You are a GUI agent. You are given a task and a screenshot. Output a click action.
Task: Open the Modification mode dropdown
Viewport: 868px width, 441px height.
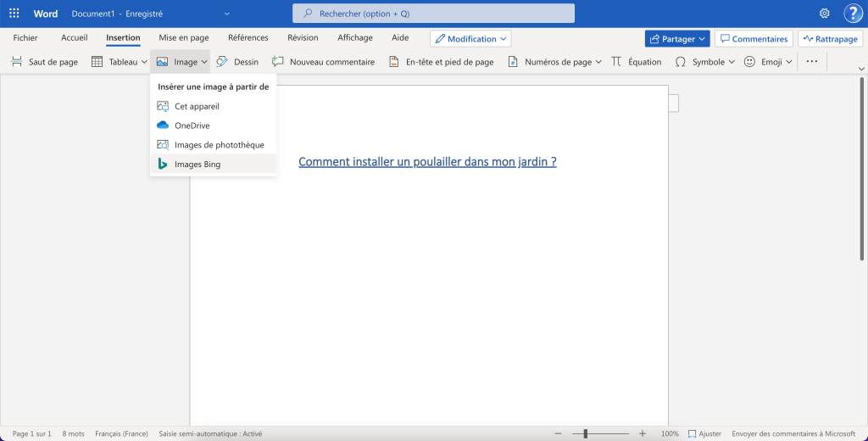[x=470, y=39]
